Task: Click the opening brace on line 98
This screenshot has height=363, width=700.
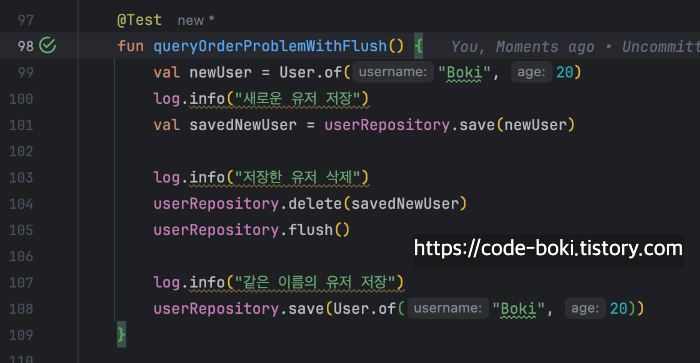Action: [418, 46]
